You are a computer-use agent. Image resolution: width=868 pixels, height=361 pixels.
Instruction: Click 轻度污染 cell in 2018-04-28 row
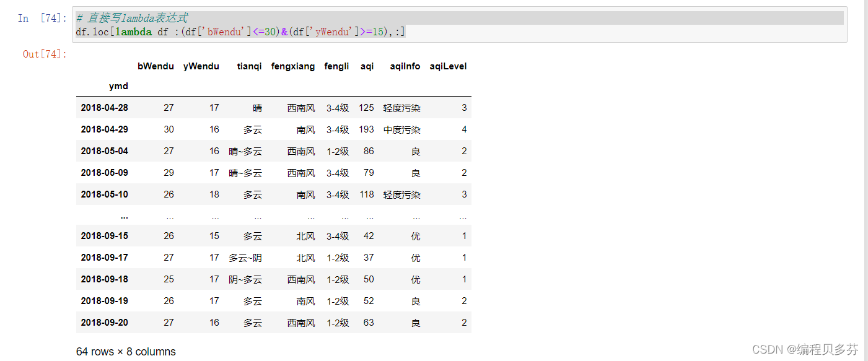click(x=402, y=108)
